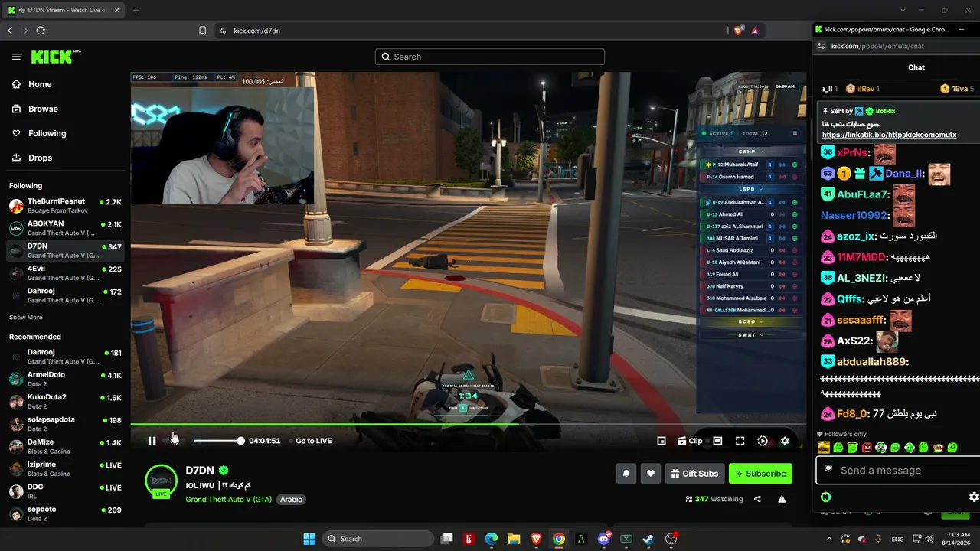980x551 pixels.
Task: Enable mini player mode
Action: [661, 441]
